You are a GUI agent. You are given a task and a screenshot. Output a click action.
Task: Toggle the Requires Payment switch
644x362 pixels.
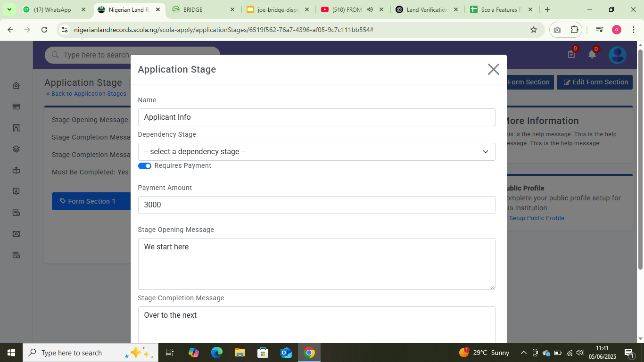(x=144, y=166)
